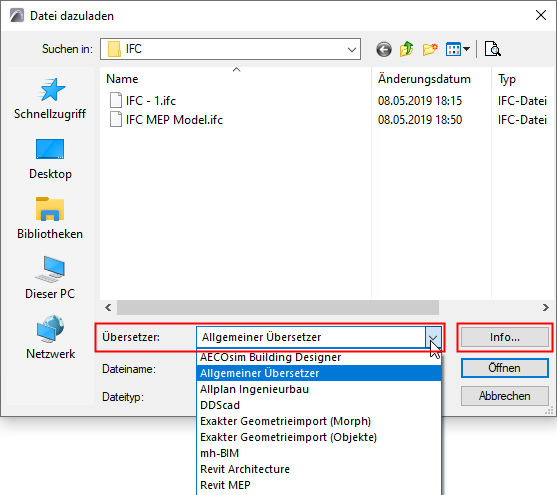
Task: Sort by Änderungsdatum column header
Action: click(431, 79)
